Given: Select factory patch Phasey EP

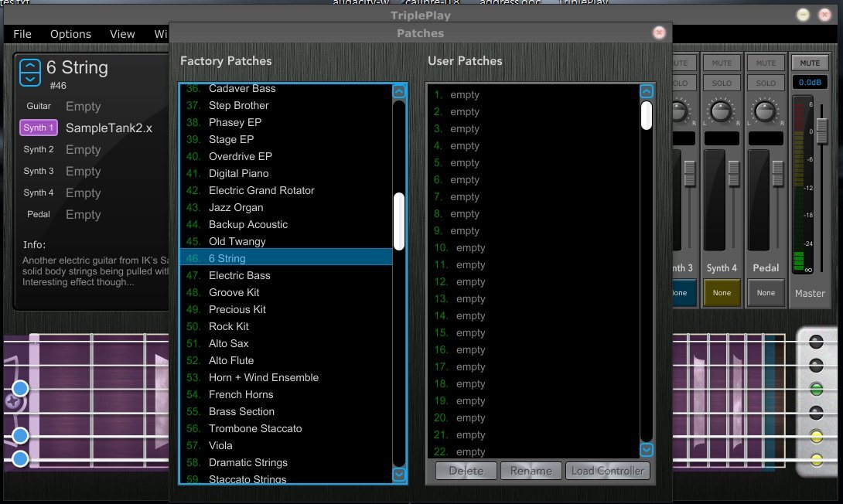Looking at the screenshot, I should point(286,122).
